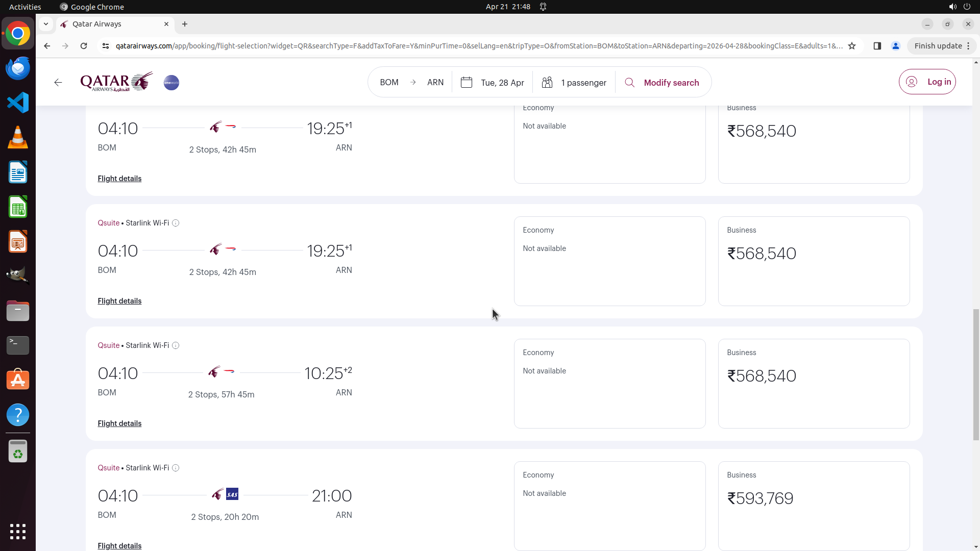980x551 pixels.
Task: Click the Starlink info icon on 21:00 flight
Action: coord(176,468)
